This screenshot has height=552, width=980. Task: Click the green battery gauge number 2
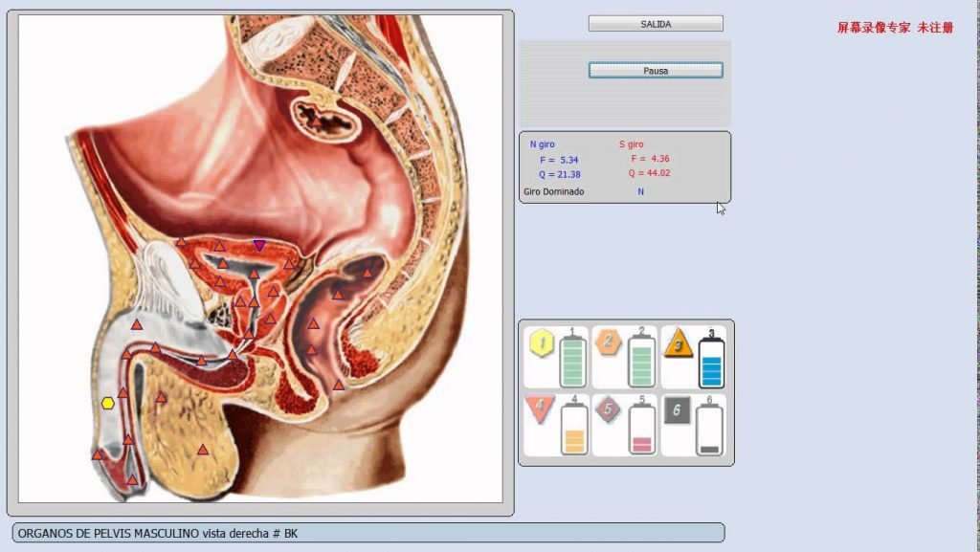pos(641,361)
